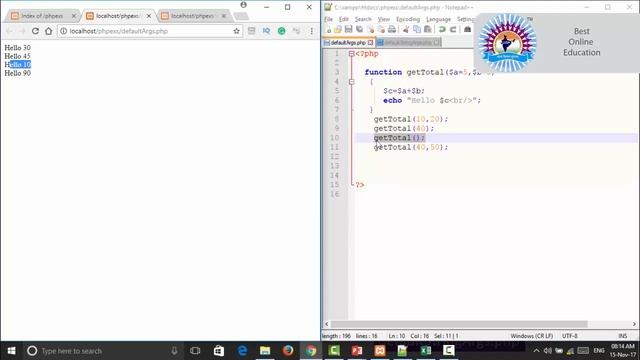Click Chrome Home button

(x=49, y=31)
